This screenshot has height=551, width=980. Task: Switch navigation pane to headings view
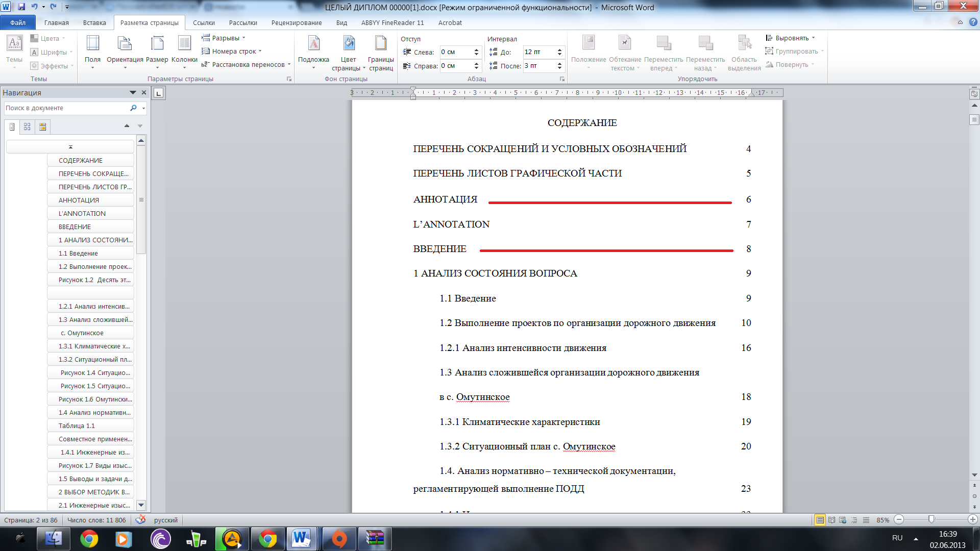tap(12, 127)
